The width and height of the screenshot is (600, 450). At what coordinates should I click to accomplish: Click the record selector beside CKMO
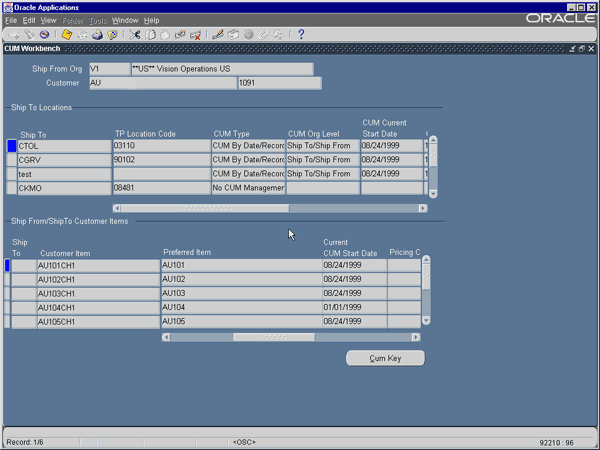point(12,188)
